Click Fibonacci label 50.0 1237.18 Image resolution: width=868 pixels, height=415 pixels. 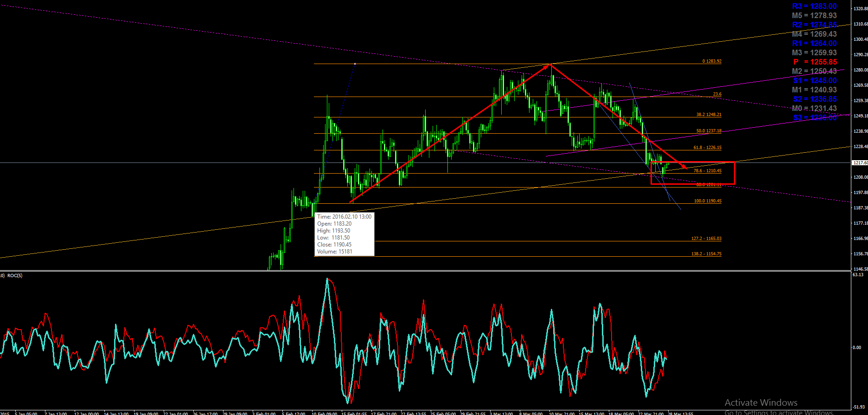(x=709, y=131)
